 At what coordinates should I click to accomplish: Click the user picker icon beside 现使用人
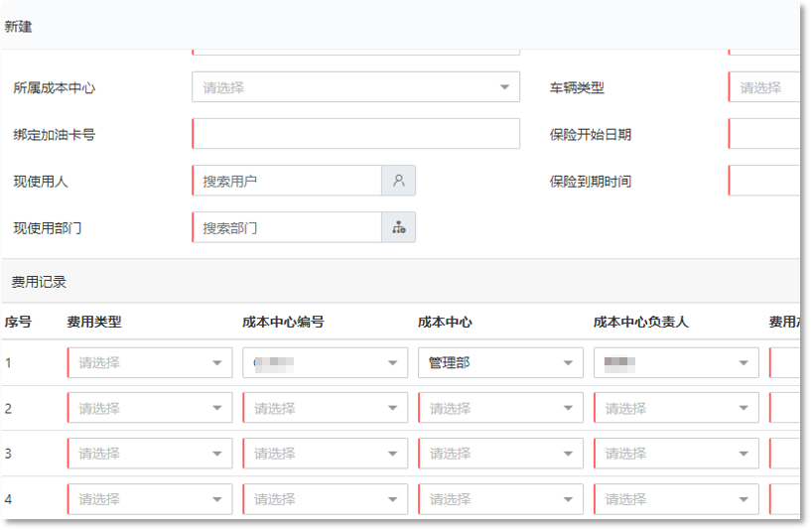coord(398,181)
